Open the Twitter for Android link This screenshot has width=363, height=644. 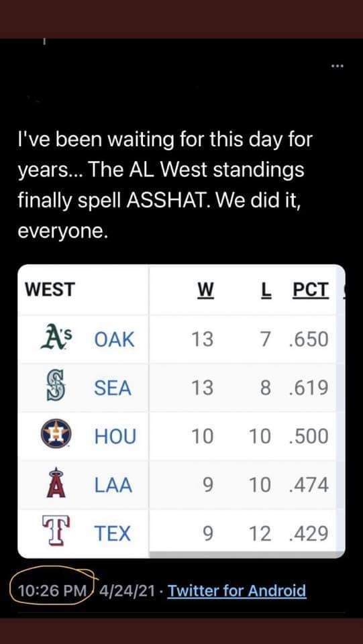[238, 591]
